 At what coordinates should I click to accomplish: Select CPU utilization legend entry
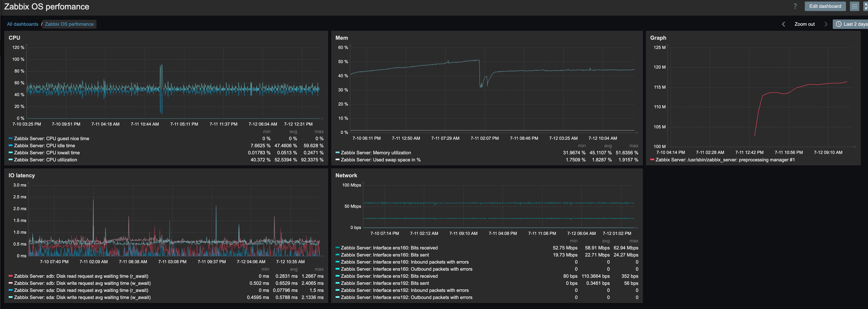click(45, 160)
